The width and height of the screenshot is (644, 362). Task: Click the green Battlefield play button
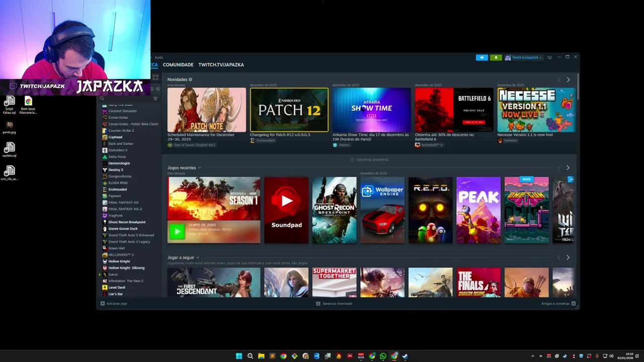[x=177, y=231]
